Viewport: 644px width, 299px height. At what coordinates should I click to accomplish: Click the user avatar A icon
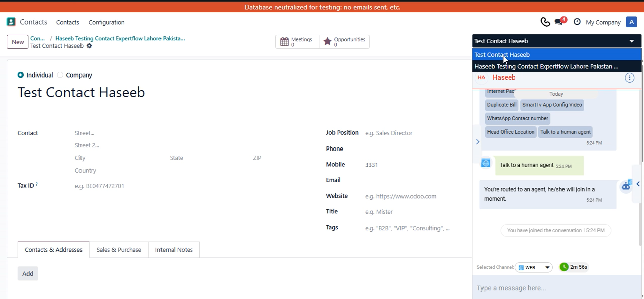(x=631, y=22)
